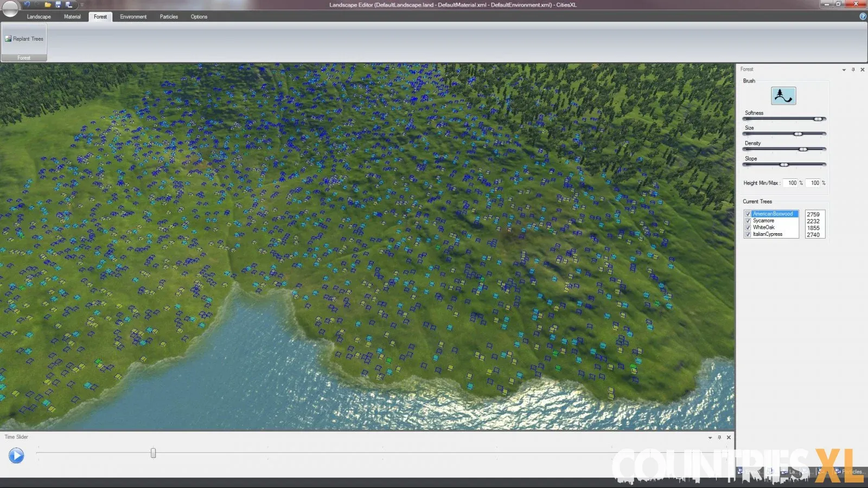Expand the quick access toolbar customize arrow
This screenshot has height=488, width=868.
(x=82, y=5)
